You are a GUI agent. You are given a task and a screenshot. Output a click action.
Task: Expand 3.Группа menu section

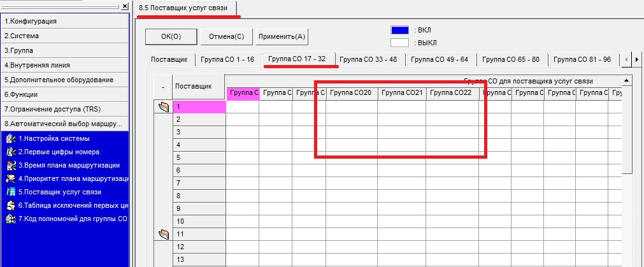65,51
